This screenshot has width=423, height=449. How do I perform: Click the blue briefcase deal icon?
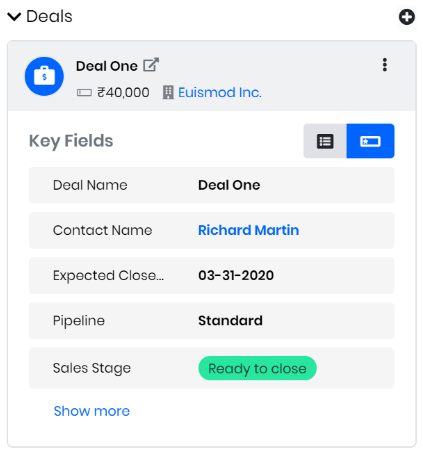[x=44, y=76]
